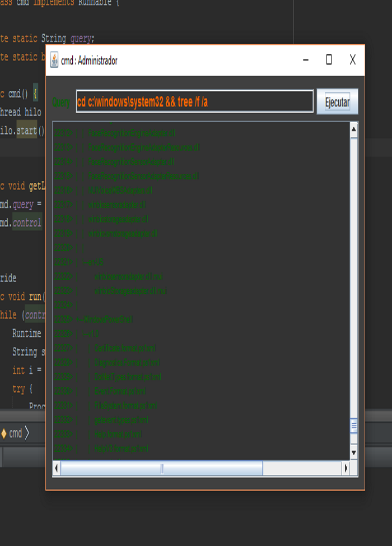Select line winbiosensoradapter.dll.mui

coord(128,276)
